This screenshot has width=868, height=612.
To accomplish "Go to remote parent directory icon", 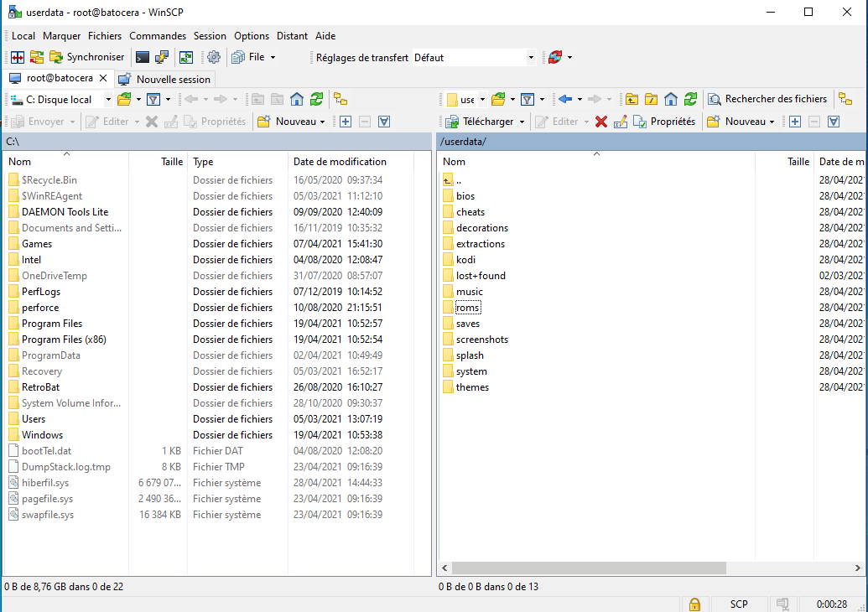I will click(632, 100).
